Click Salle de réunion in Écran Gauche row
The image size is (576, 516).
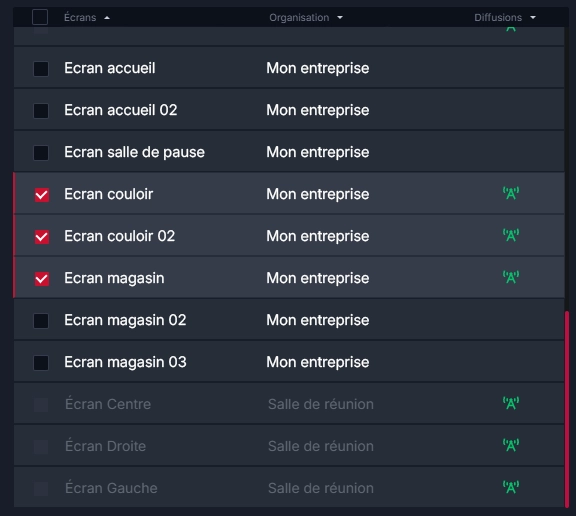point(320,488)
